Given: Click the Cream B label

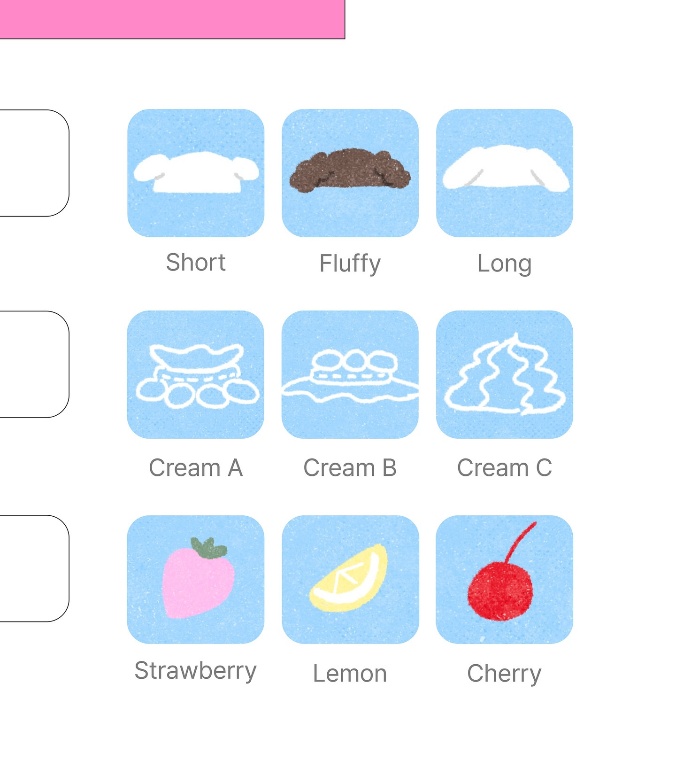Looking at the screenshot, I should pos(350,468).
